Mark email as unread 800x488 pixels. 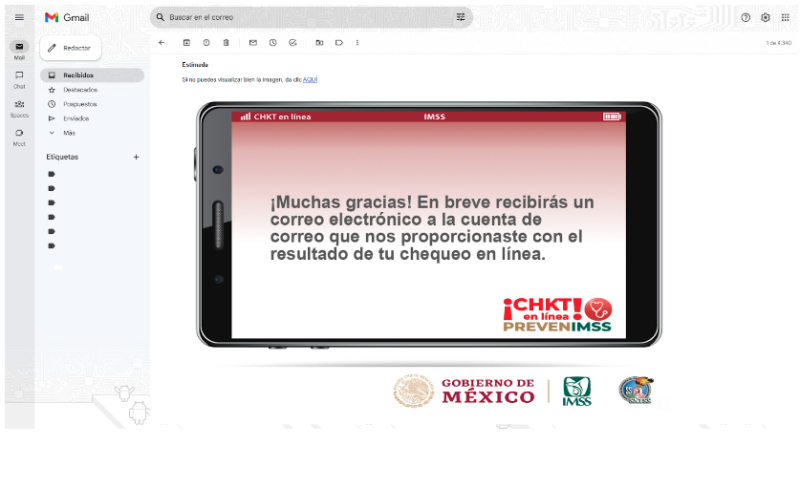point(253,43)
